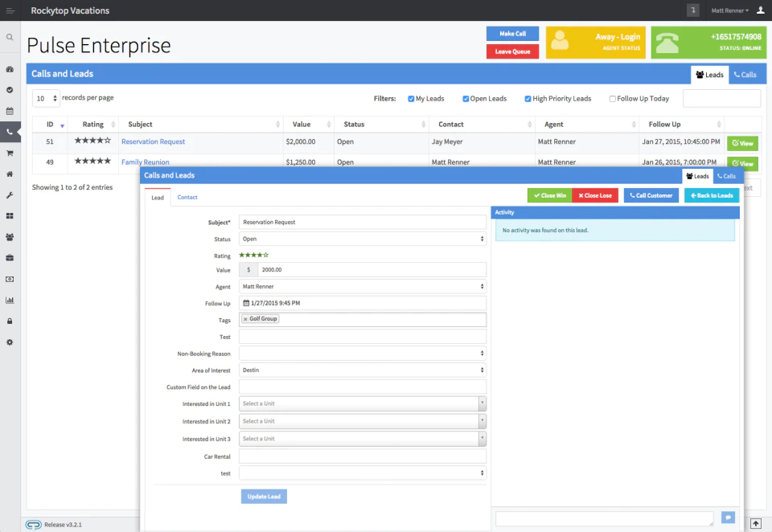The width and height of the screenshot is (772, 532).
Task: Select the Contact tab in detail panel
Action: (x=187, y=198)
